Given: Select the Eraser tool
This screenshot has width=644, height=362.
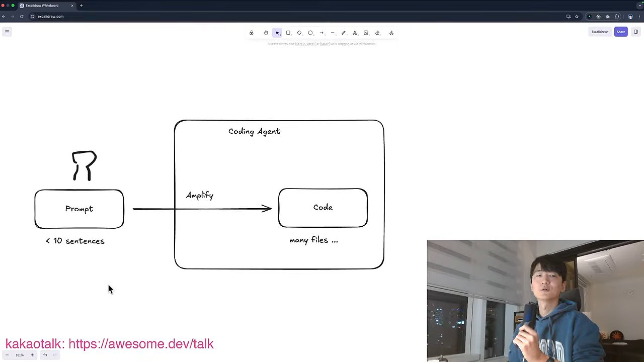Looking at the screenshot, I should point(377,33).
